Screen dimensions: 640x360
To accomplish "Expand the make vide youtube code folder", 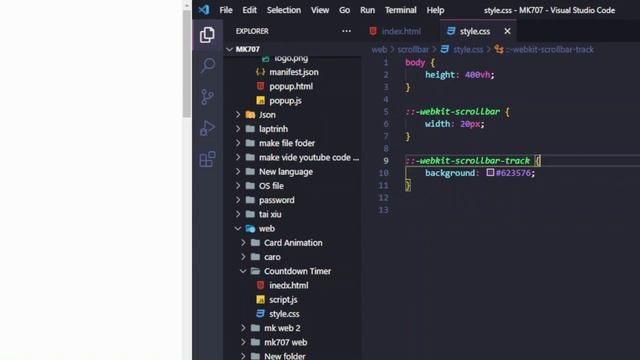I will [x=238, y=157].
